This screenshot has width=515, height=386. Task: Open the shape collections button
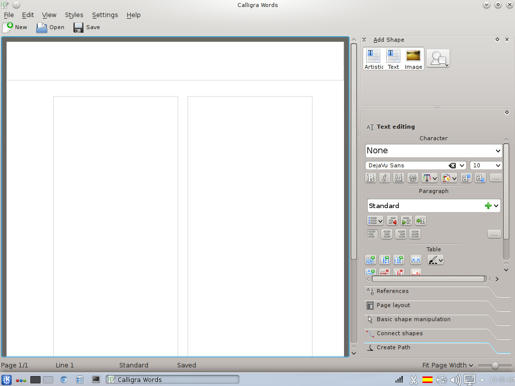(438, 58)
